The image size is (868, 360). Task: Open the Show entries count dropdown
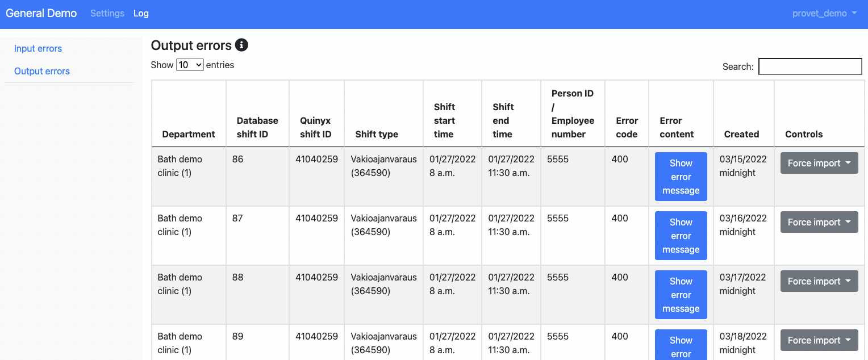[190, 65]
